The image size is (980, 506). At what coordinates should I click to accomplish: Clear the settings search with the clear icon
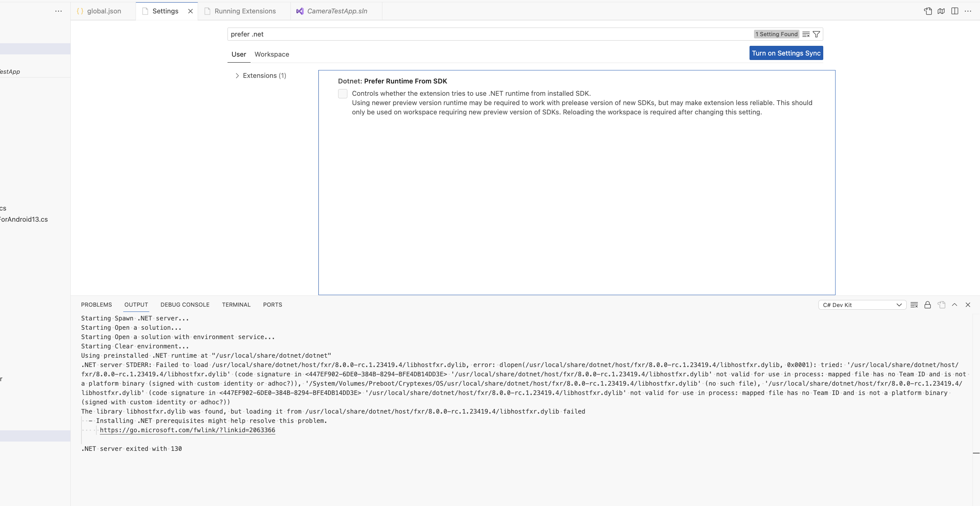point(806,34)
